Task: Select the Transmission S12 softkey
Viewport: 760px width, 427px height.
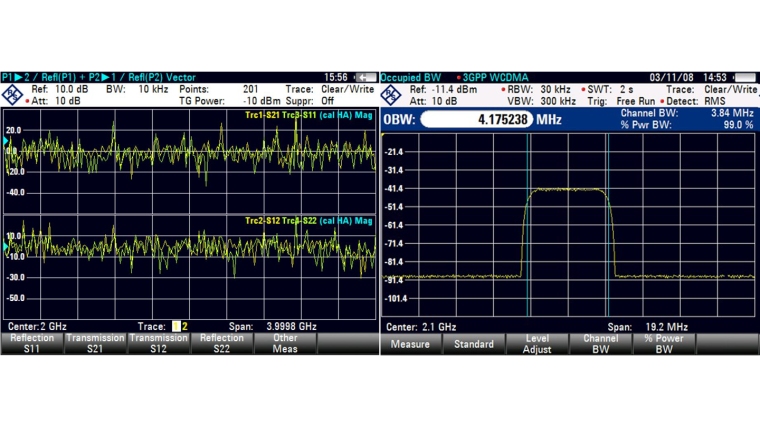Action: click(157, 343)
